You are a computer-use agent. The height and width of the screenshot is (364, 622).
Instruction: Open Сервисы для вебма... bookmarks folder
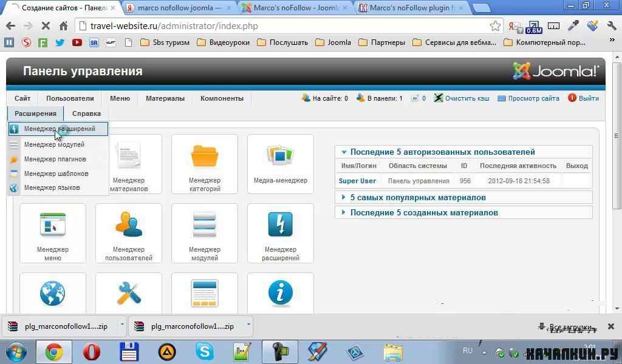click(x=454, y=42)
